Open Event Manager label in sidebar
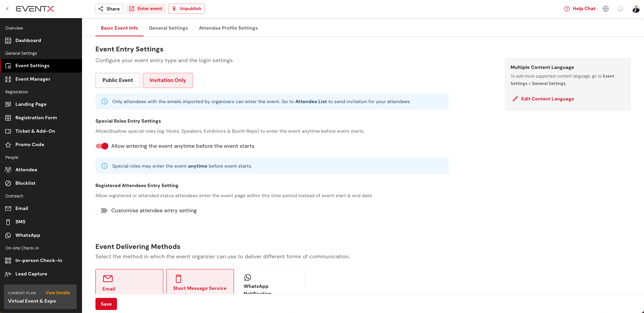Viewport: 644px width, 313px height. [x=33, y=79]
